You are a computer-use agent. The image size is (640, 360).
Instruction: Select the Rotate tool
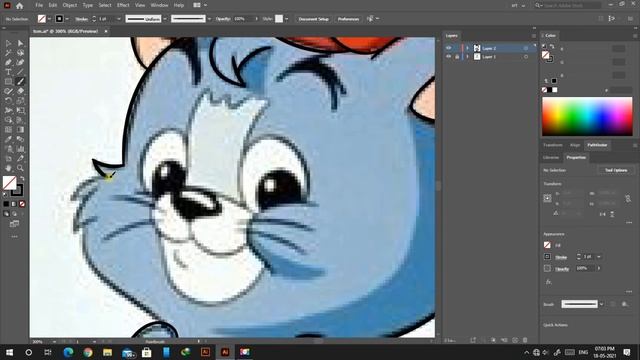(x=8, y=101)
